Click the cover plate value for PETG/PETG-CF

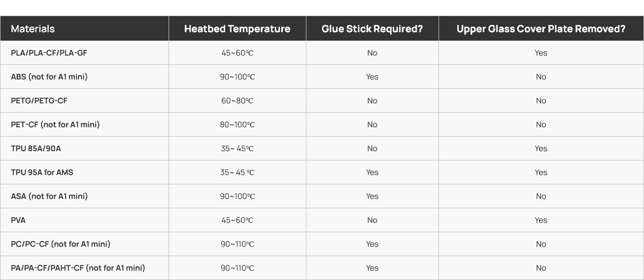pos(541,101)
